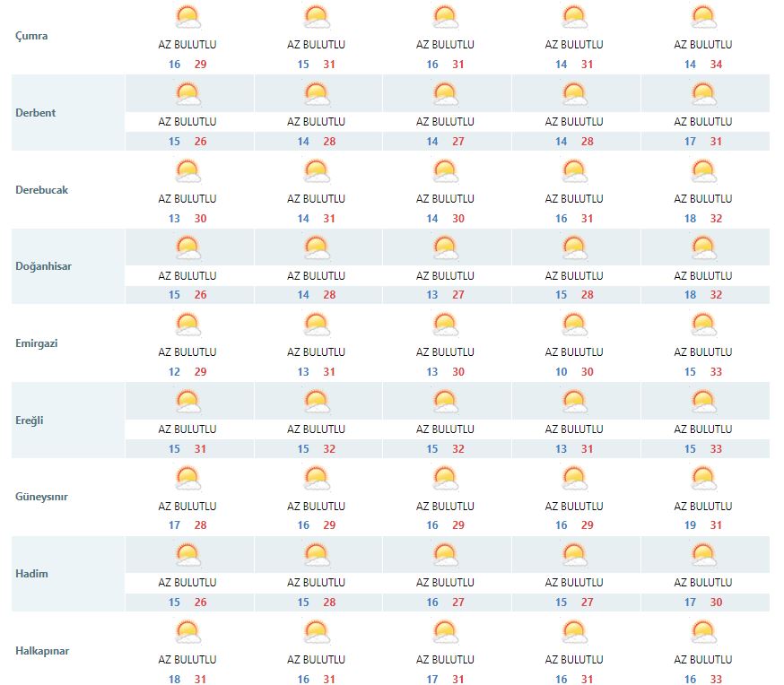Click Güneysınır's last-column weather icon
Screen dimensions: 784x685
pyautogui.click(x=704, y=479)
